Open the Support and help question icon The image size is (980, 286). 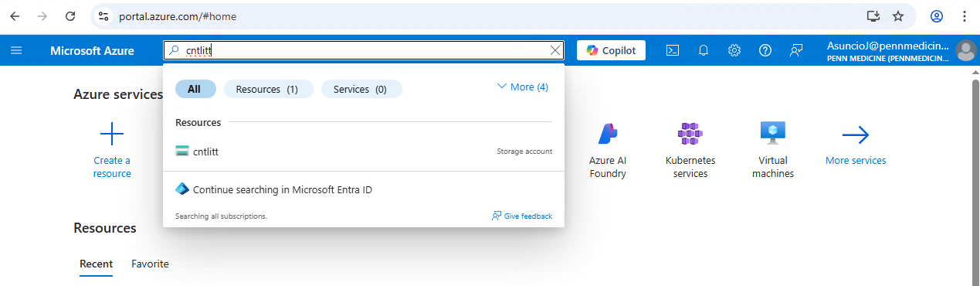[x=765, y=50]
